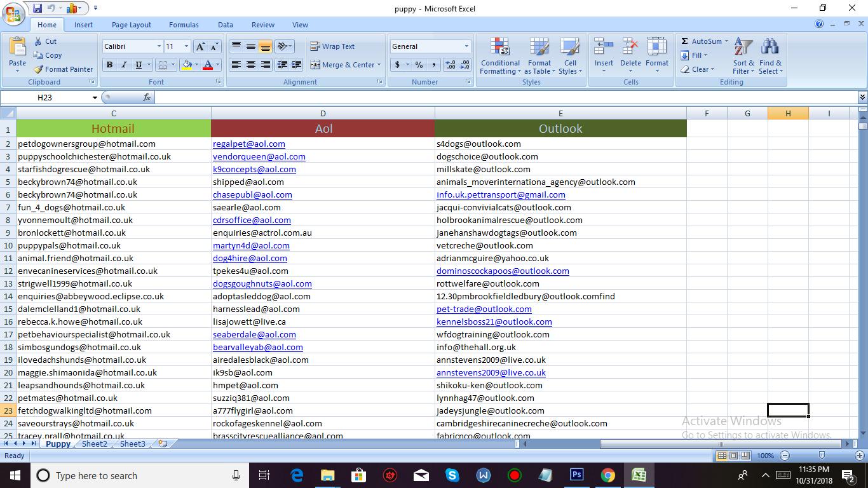
Task: Open the Font Size dropdown
Action: 185,46
